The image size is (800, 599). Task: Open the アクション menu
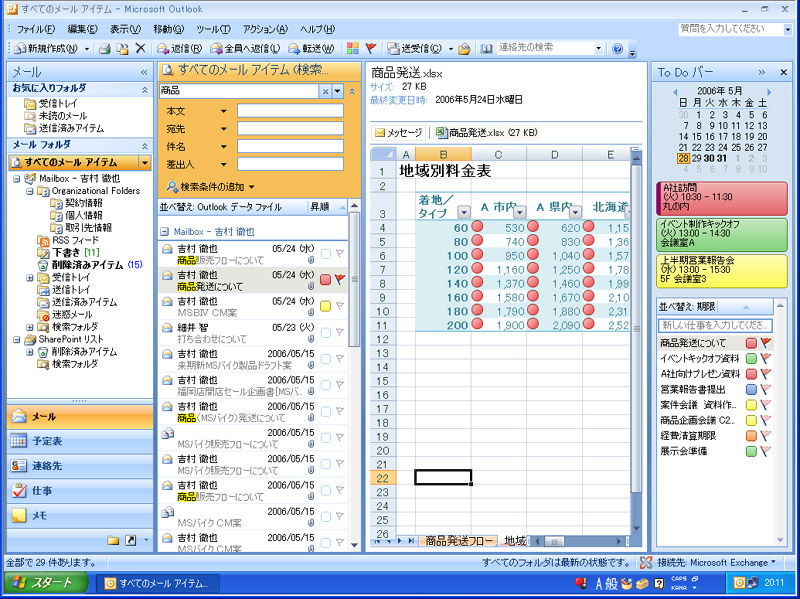click(265, 29)
